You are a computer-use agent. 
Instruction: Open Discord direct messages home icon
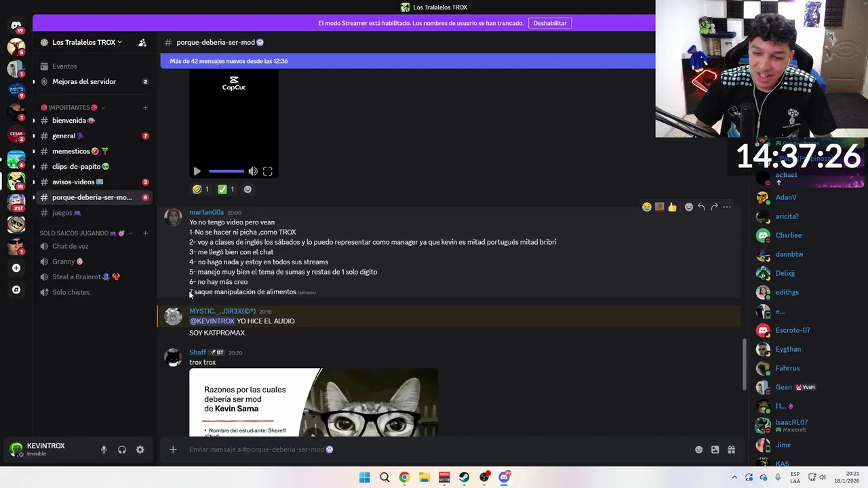pos(16,25)
